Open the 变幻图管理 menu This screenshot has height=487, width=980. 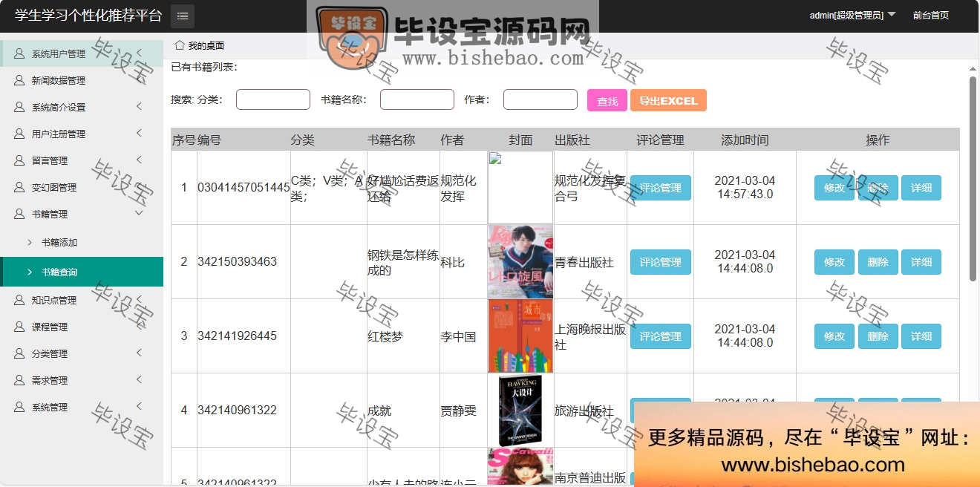(x=82, y=187)
